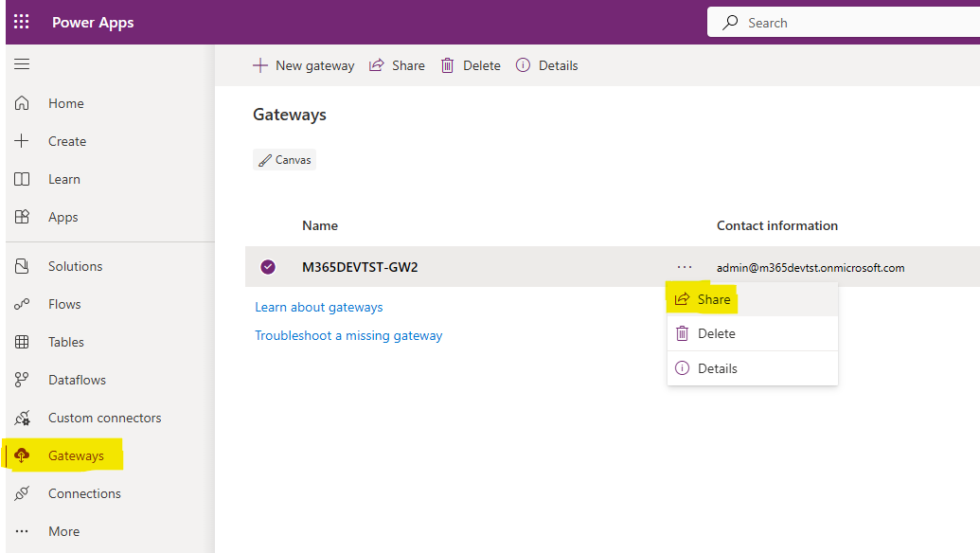Click the Canvas filter tag
980x553 pixels.
[x=284, y=160]
